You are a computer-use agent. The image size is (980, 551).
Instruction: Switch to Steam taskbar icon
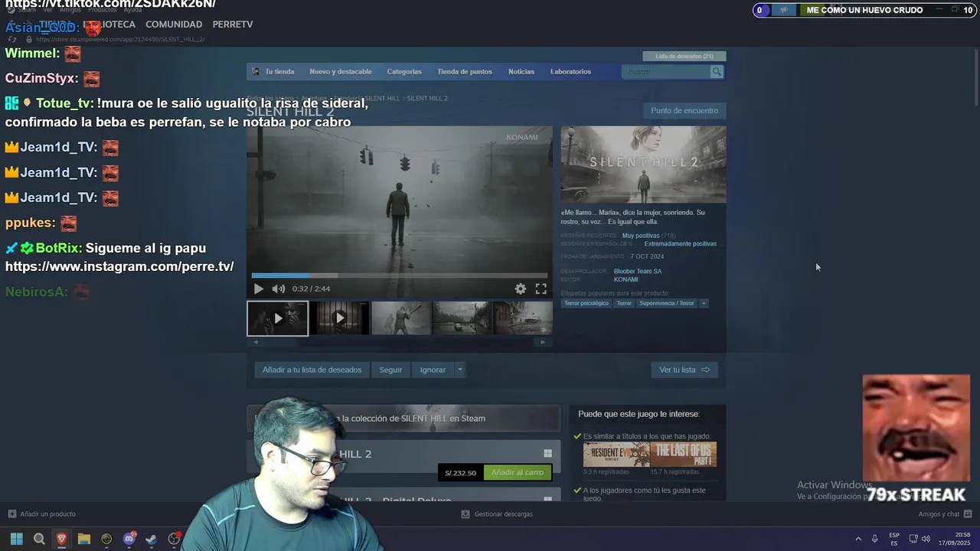pyautogui.click(x=152, y=539)
